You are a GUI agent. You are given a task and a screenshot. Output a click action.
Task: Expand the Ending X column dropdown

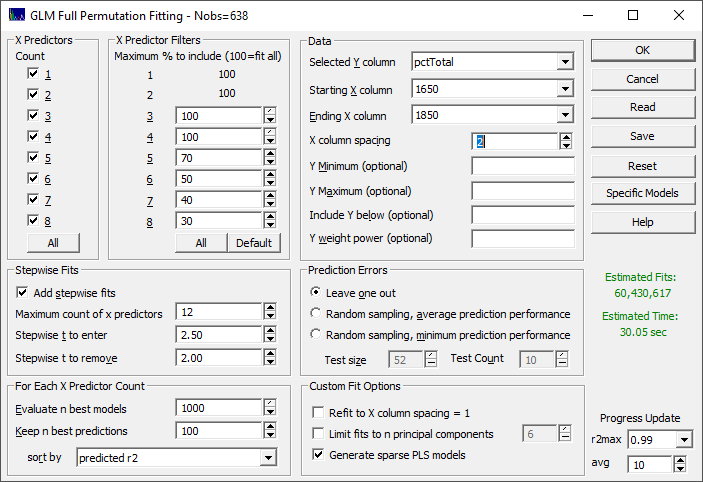[x=565, y=115]
